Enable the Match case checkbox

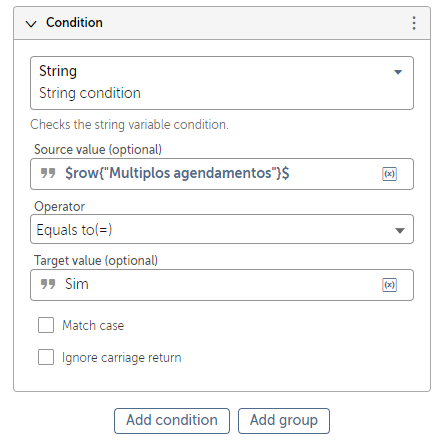pos(46,325)
